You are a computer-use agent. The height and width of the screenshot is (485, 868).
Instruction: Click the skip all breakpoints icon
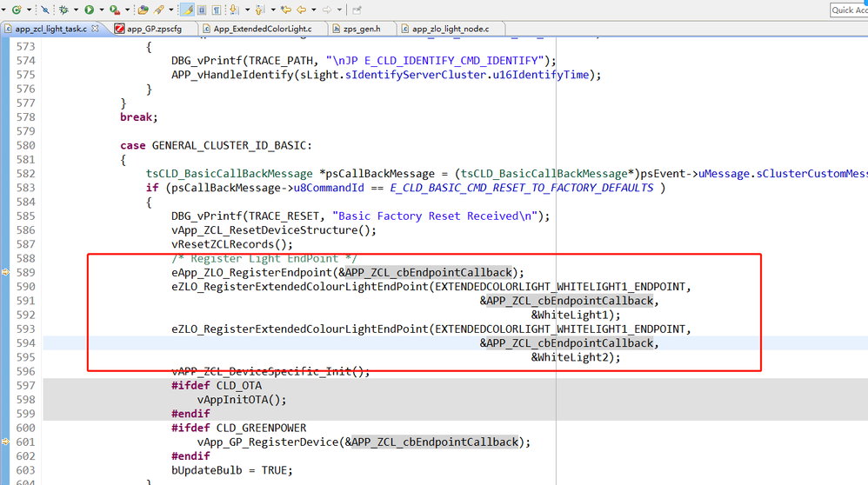[x=45, y=10]
